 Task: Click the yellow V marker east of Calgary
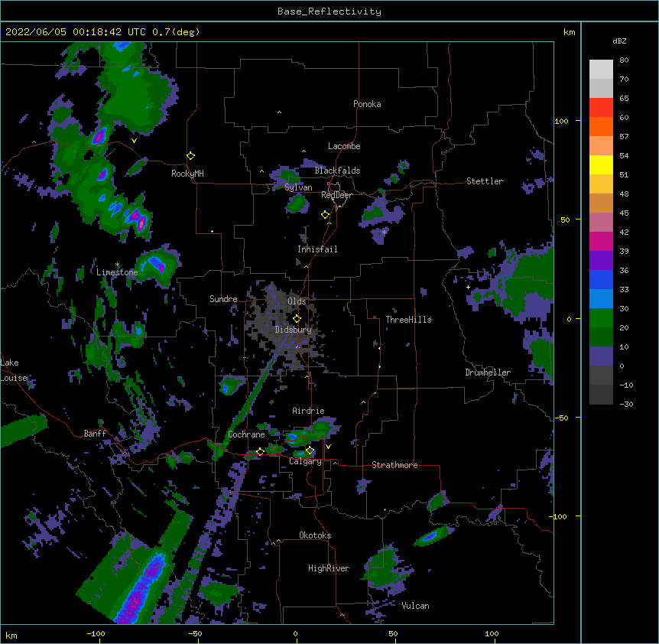pos(328,447)
